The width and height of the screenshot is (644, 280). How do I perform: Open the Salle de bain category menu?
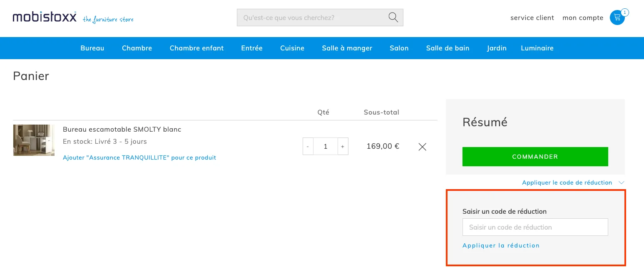tap(448, 48)
